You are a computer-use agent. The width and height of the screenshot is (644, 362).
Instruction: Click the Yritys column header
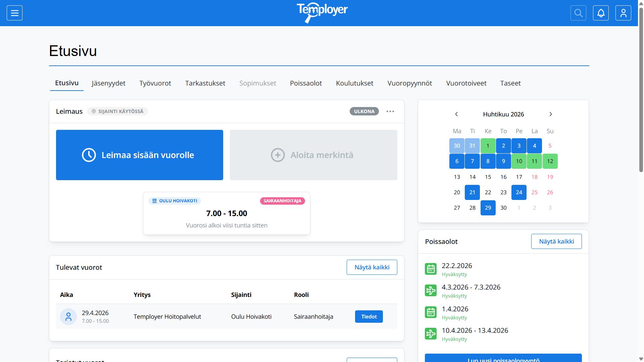142,295
